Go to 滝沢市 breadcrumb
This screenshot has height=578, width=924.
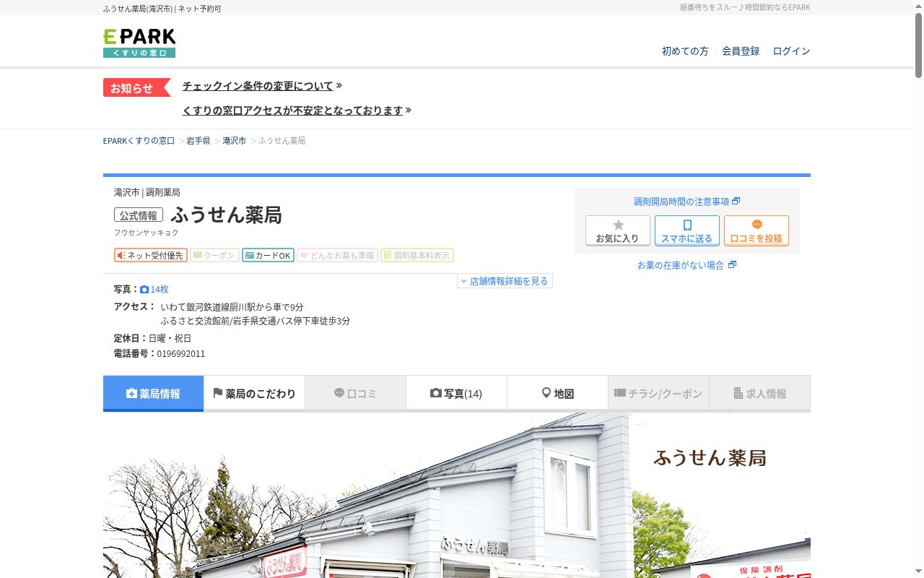pos(234,141)
